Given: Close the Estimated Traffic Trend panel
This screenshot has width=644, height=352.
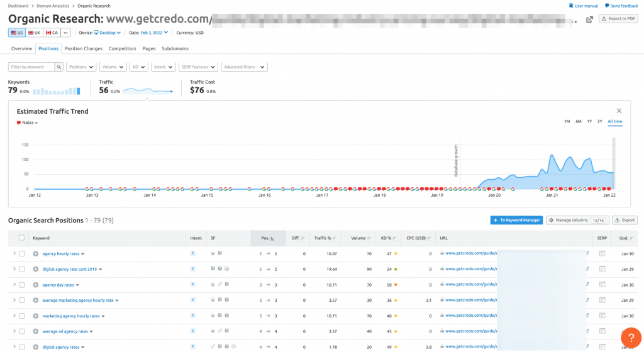Looking at the screenshot, I should 619,111.
